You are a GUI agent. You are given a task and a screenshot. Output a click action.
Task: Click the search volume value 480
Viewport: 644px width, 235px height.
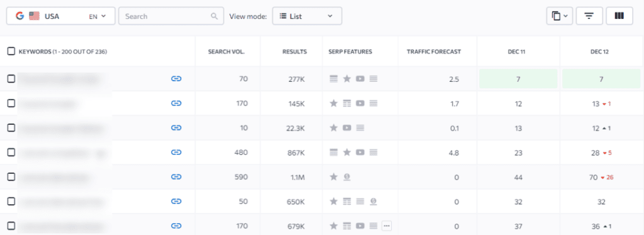tap(241, 152)
